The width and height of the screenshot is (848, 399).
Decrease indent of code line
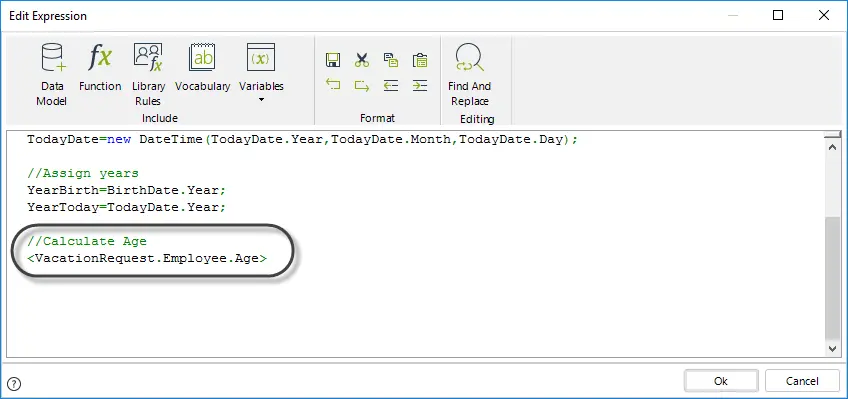coord(390,85)
